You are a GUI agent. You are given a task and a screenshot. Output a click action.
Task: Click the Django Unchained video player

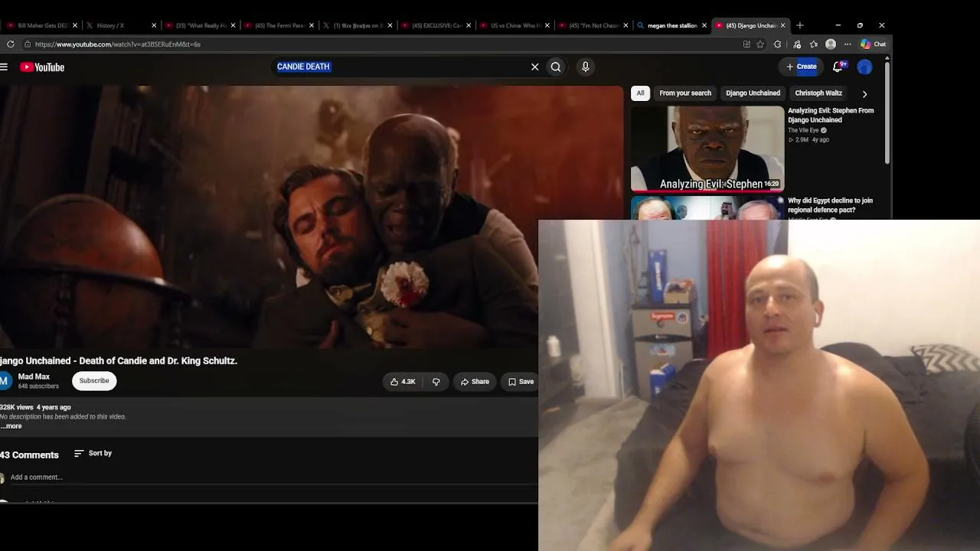312,217
